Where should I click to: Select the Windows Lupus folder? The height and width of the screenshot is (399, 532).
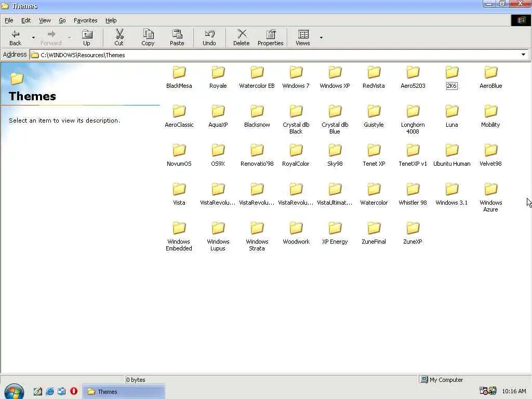pyautogui.click(x=218, y=237)
